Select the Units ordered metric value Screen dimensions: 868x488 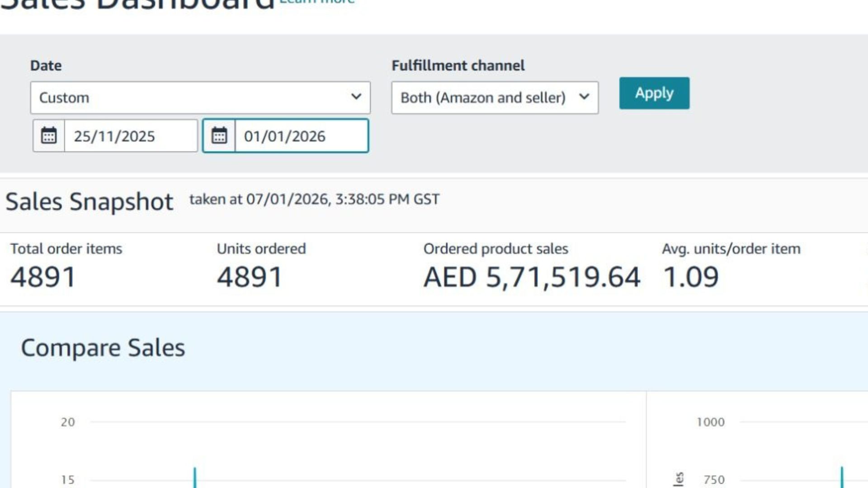coord(250,277)
